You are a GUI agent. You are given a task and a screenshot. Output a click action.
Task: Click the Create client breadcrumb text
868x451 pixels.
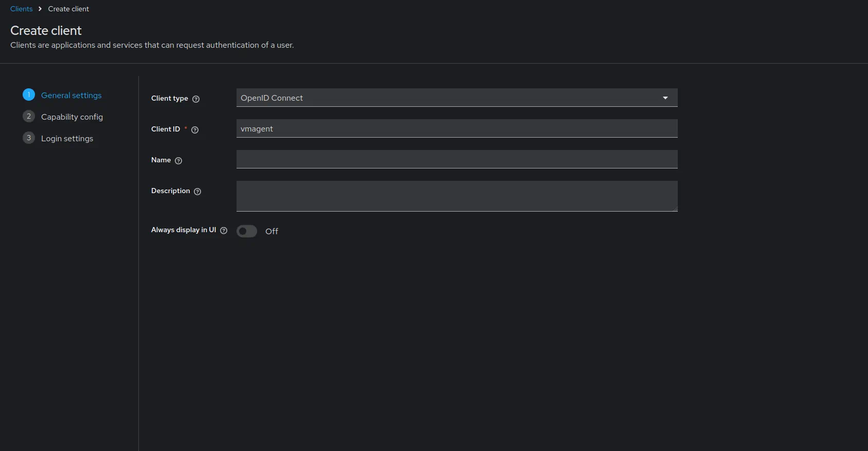point(68,9)
